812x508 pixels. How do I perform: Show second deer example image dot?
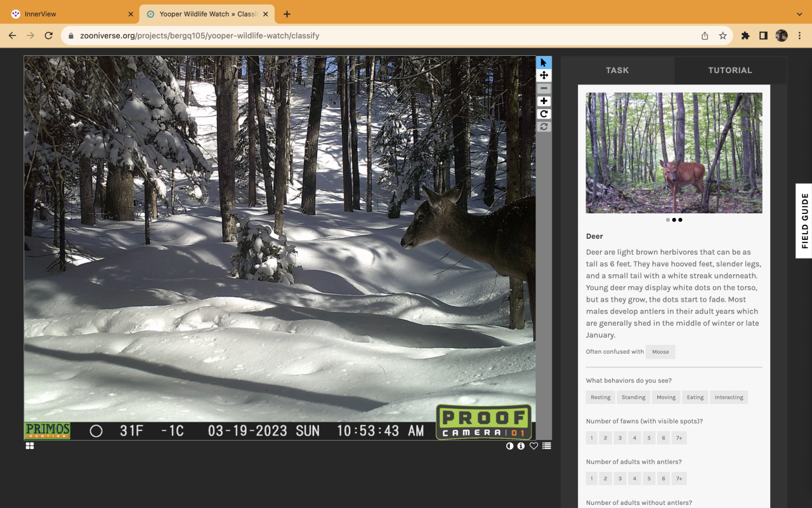point(674,220)
